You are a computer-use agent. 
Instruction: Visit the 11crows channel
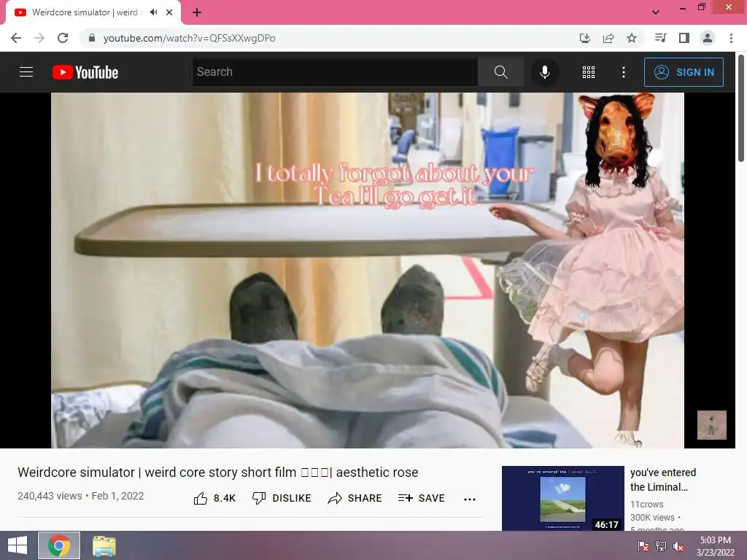coord(647,505)
